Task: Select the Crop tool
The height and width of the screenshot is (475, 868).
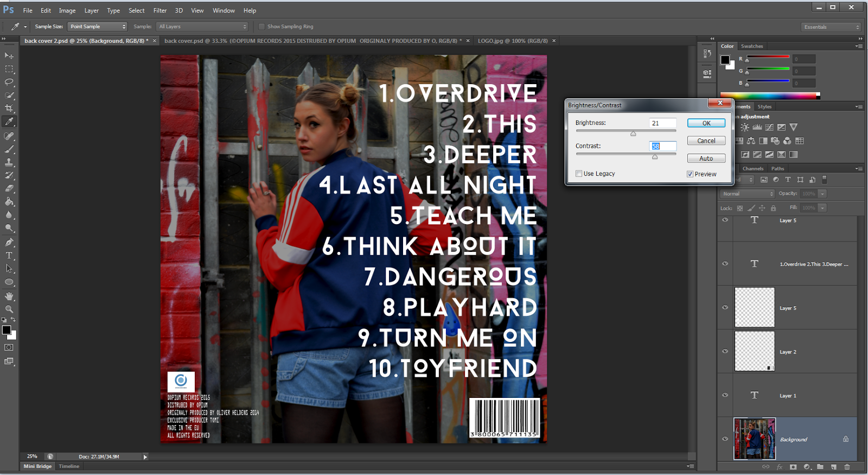Action: 9,108
